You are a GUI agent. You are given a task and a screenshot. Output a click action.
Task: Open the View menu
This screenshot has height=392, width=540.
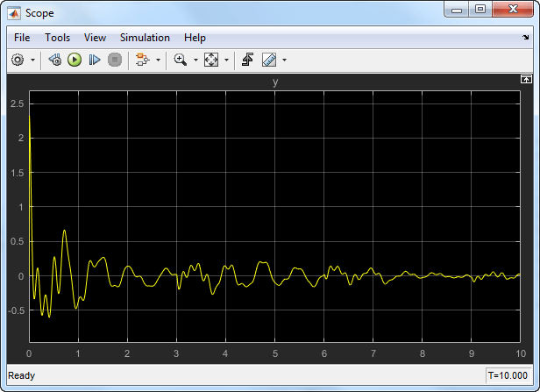(95, 38)
